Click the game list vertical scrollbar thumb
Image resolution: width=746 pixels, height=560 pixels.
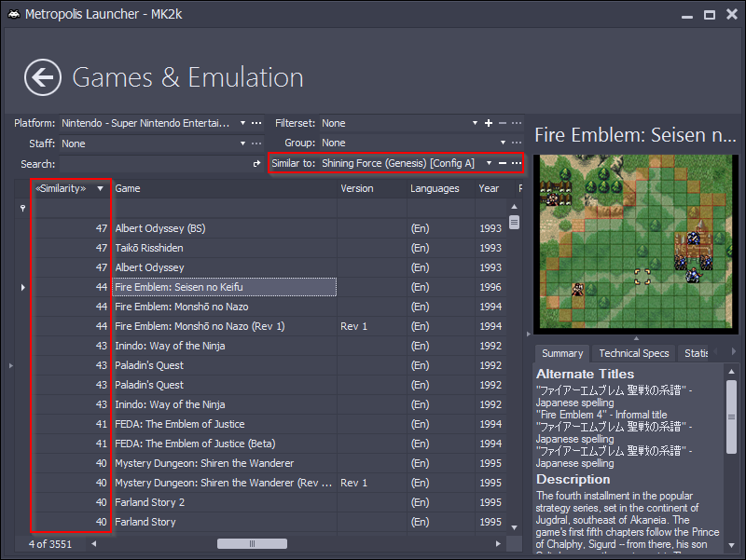pyautogui.click(x=514, y=223)
